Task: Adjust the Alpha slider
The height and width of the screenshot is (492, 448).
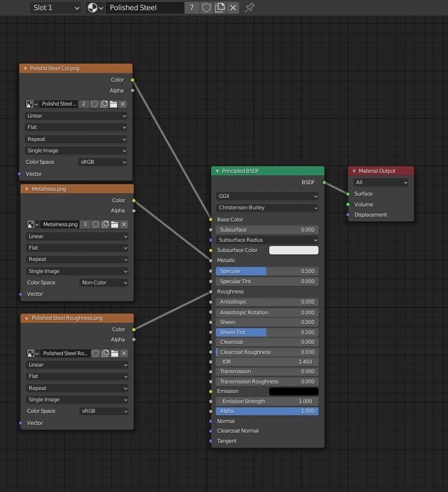Action: [267, 411]
